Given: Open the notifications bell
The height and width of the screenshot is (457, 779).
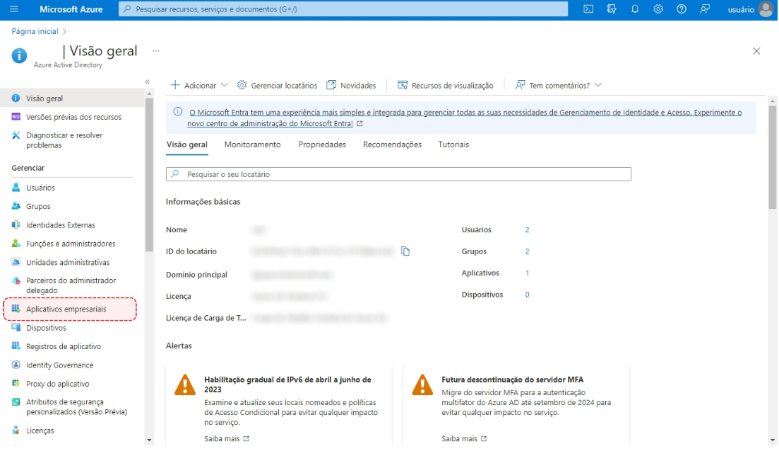Looking at the screenshot, I should pos(635,9).
